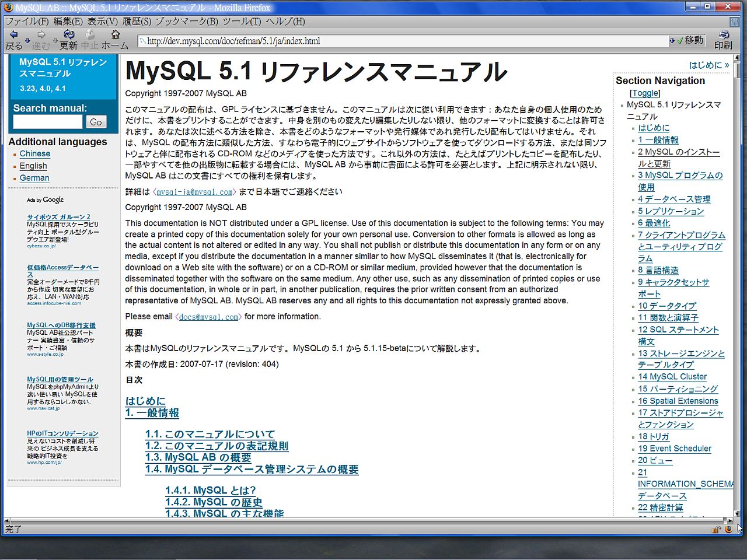Screen dimensions: 747x560
Task: Open section 1.3. MySQL AB の概要
Action: (x=198, y=458)
